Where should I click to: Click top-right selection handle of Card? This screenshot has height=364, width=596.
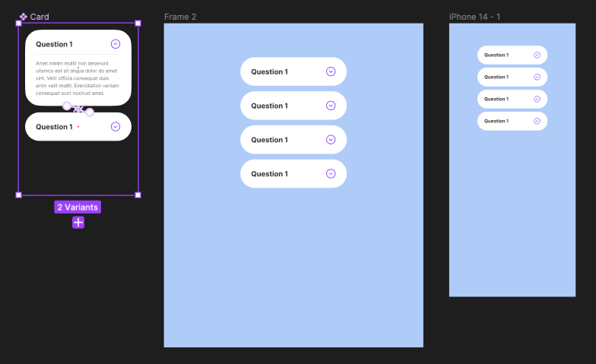[138, 23]
